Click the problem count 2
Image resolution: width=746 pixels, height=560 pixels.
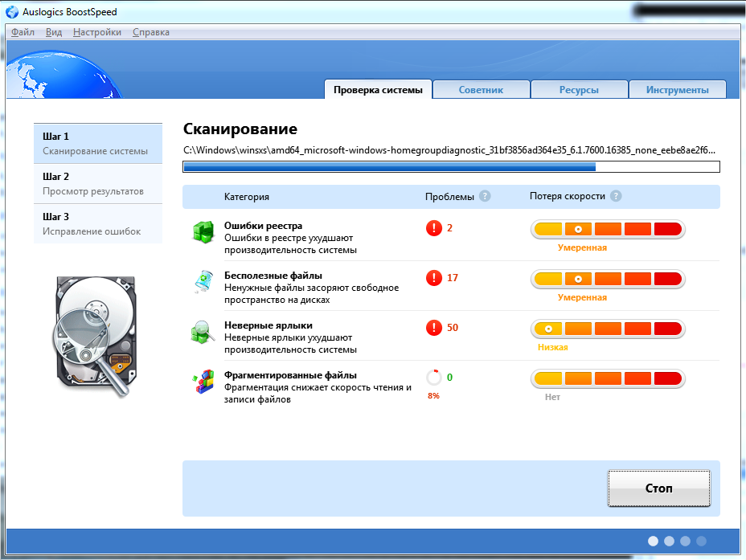[x=449, y=228]
